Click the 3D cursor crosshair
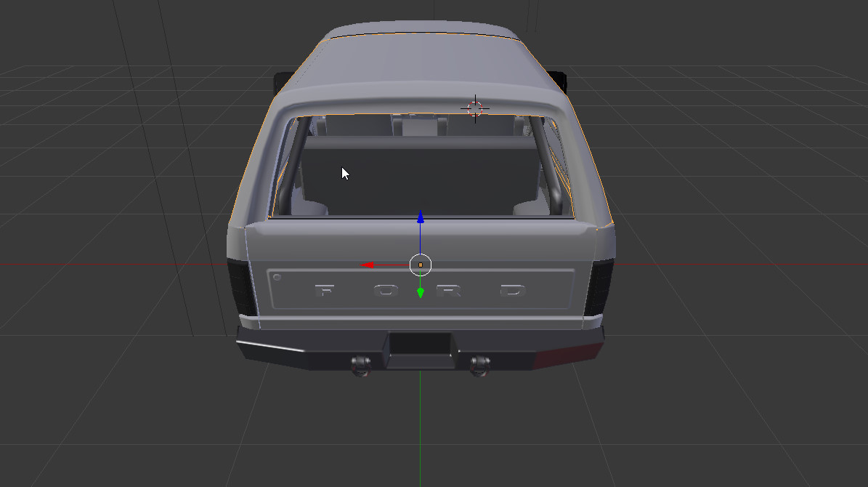Image resolution: width=868 pixels, height=487 pixels. (x=475, y=108)
